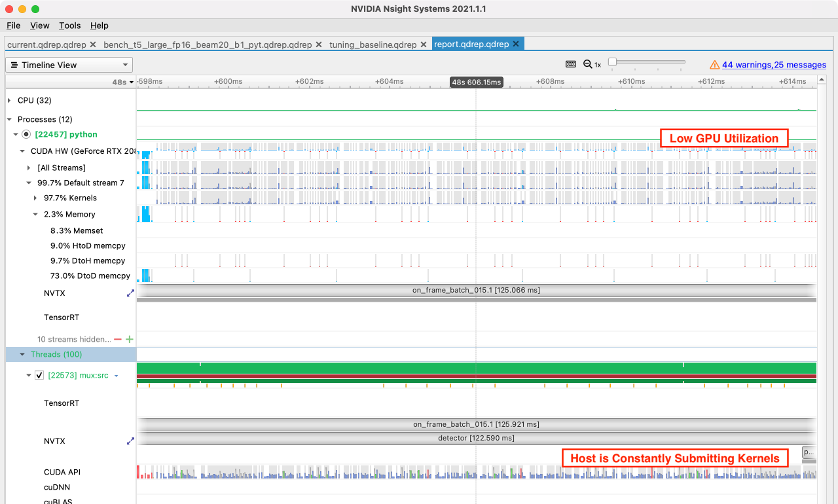
Task: Select the python process radio button
Action: point(26,134)
